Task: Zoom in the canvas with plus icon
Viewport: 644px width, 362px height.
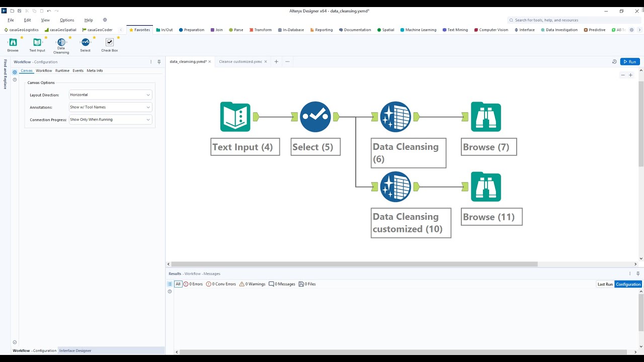Action: 630,75
